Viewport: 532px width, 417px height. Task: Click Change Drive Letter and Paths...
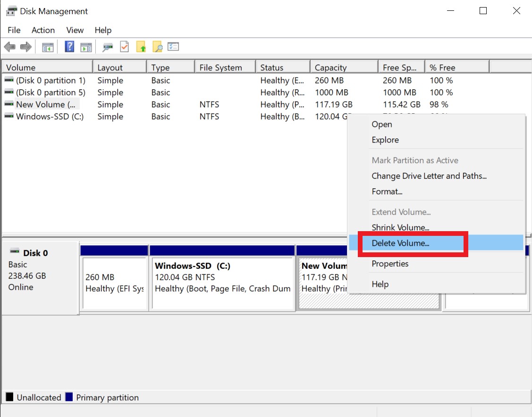[429, 176]
